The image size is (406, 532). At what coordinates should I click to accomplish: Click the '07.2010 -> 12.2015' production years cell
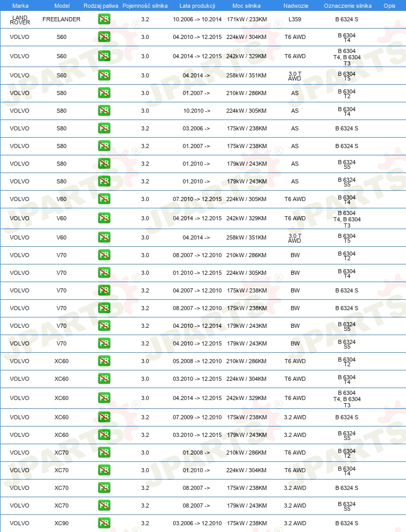tap(197, 199)
